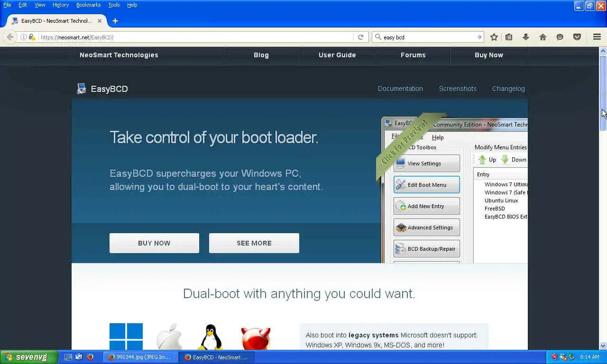Viewport: 607px width, 364px height.
Task: Click the green Up arrow in the preview
Action: (482, 160)
